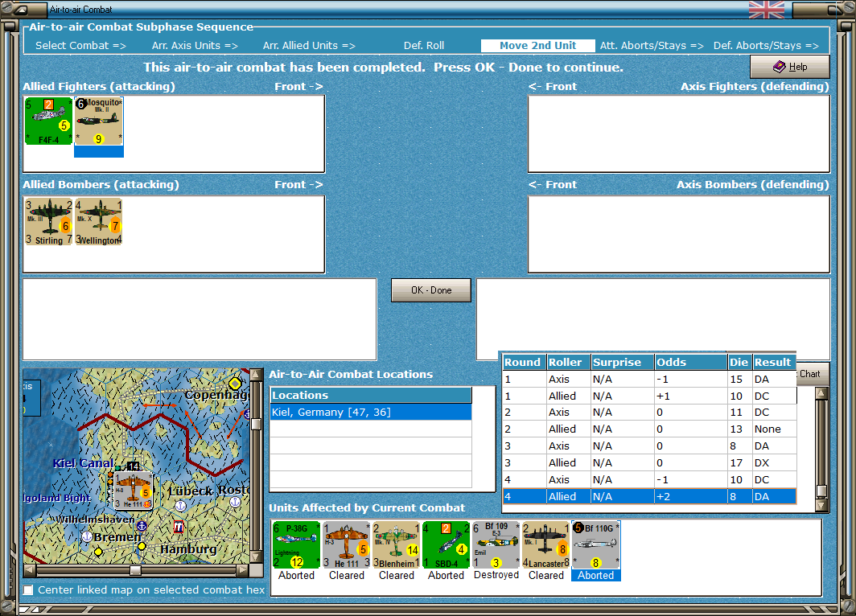The width and height of the screenshot is (856, 616).
Task: Pick the Stirling bomber unit counter
Action: 49,221
